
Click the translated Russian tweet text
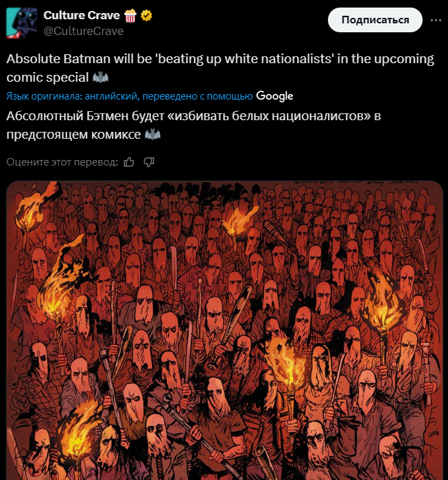pyautogui.click(x=193, y=125)
